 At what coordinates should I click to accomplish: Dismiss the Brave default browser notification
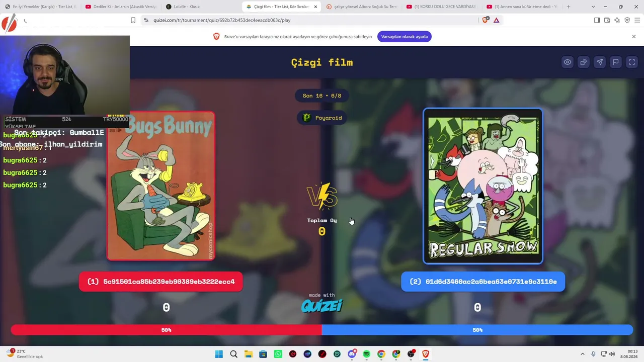click(x=634, y=37)
